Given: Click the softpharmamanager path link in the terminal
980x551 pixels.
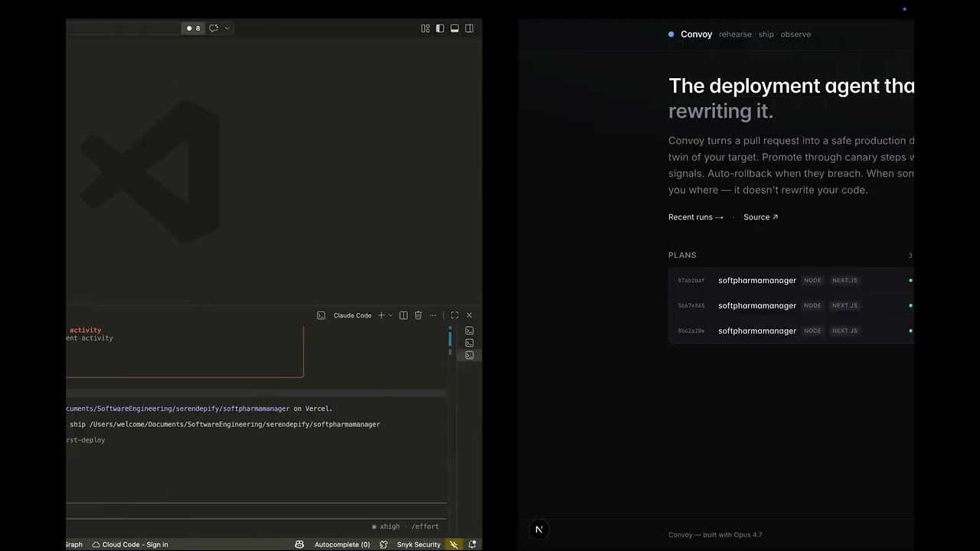Looking at the screenshot, I should click(x=178, y=409).
